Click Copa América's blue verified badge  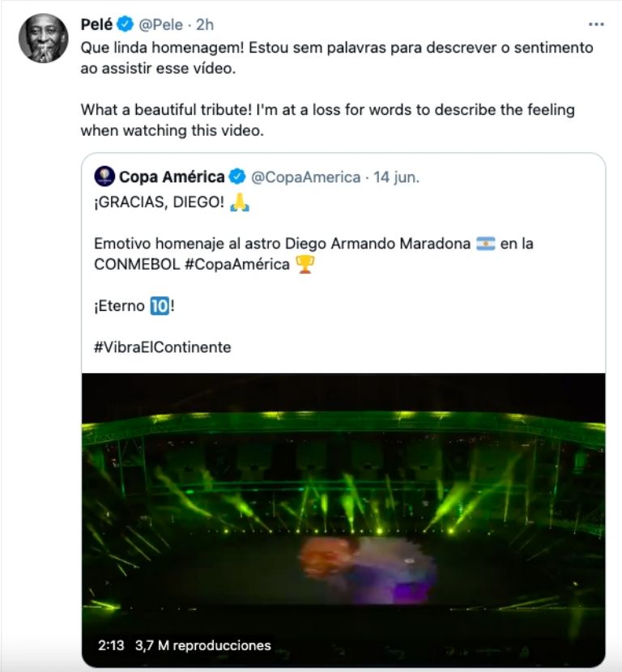(238, 177)
